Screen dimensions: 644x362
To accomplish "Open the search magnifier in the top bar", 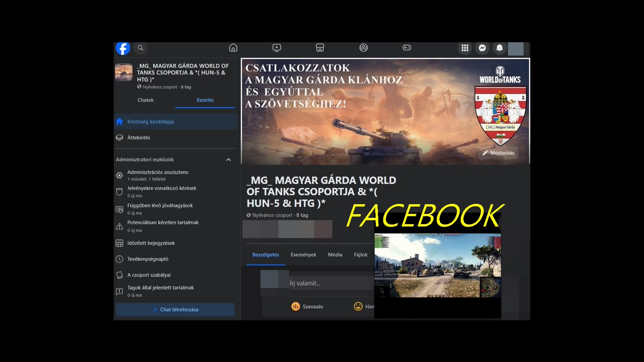I will pyautogui.click(x=141, y=48).
